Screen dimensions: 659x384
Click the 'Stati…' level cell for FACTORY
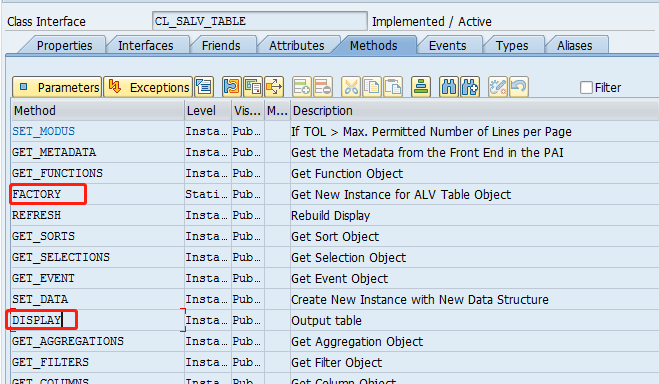coord(208,194)
